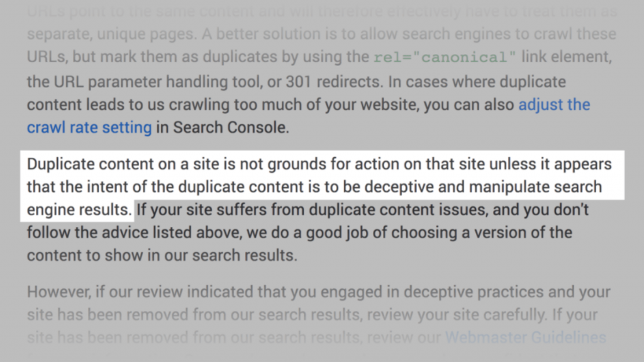Open the Webmaster Guidelines link
This screenshot has width=644, height=362.
point(526,337)
